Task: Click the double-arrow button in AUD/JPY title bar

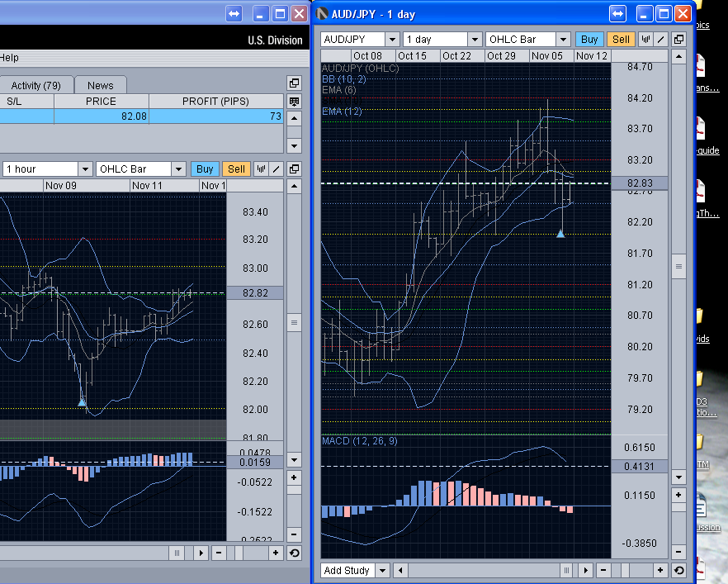Action: [618, 14]
